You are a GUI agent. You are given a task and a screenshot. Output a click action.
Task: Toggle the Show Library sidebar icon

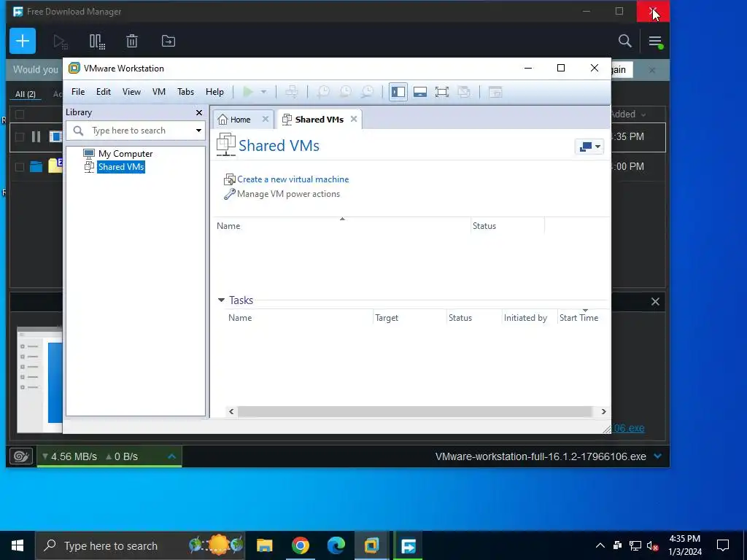[x=398, y=92]
